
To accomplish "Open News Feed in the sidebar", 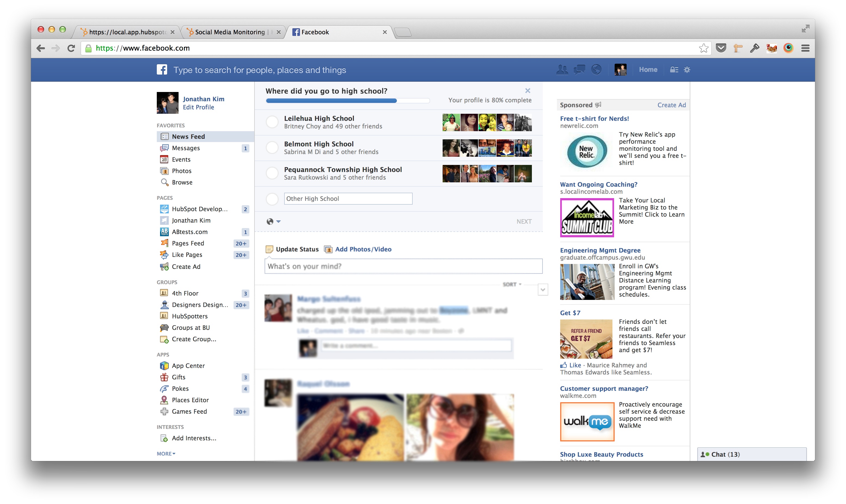I will [205, 137].
